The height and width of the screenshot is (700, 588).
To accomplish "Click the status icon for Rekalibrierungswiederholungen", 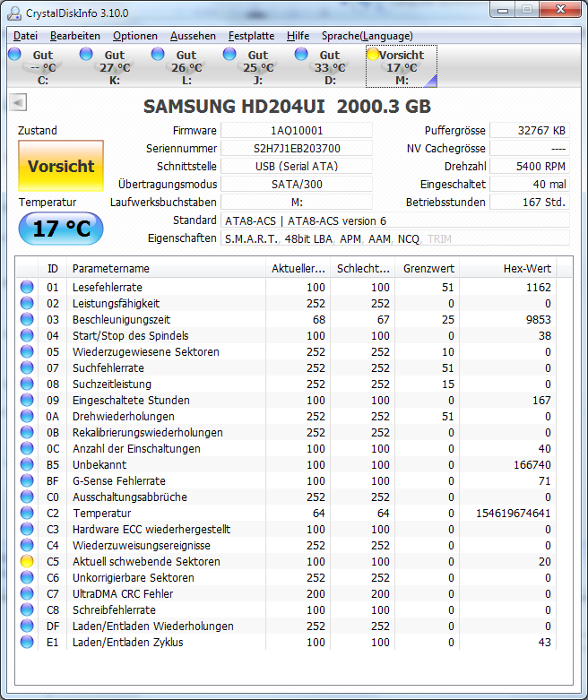I will click(27, 432).
